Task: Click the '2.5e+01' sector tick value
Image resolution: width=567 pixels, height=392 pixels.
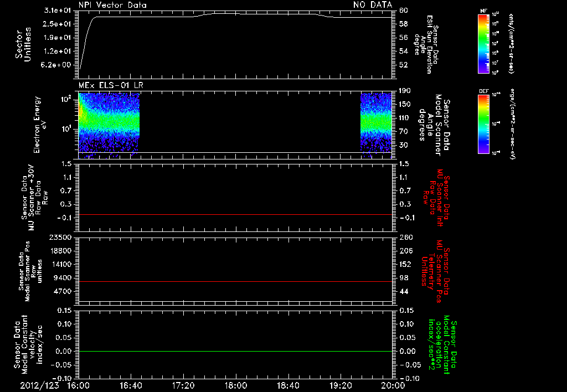Action: [x=58, y=24]
